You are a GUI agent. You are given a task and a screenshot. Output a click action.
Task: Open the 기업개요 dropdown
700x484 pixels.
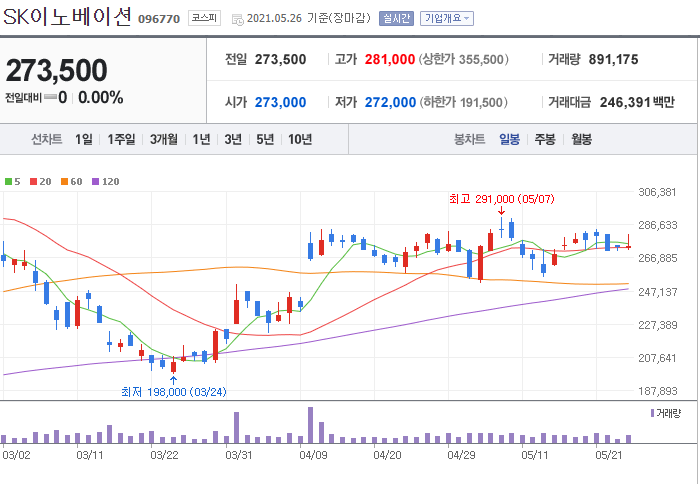click(x=447, y=18)
